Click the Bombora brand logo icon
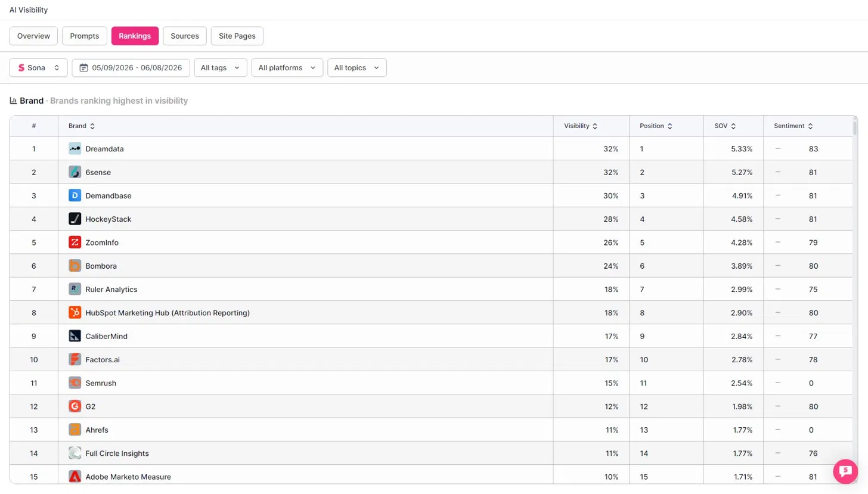The height and width of the screenshot is (494, 868). [75, 266]
